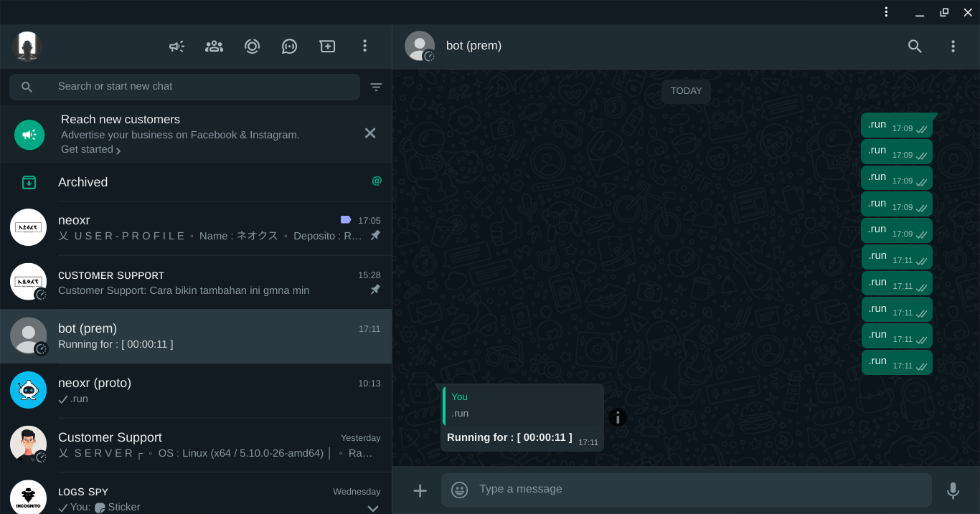Expand the chevron on LOGS SPY chat
This screenshot has height=514, width=980.
[373, 508]
